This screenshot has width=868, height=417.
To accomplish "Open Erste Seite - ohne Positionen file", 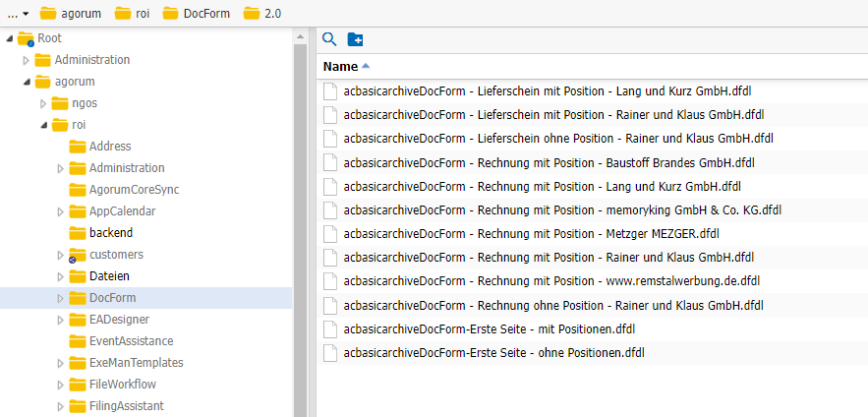I will point(493,353).
